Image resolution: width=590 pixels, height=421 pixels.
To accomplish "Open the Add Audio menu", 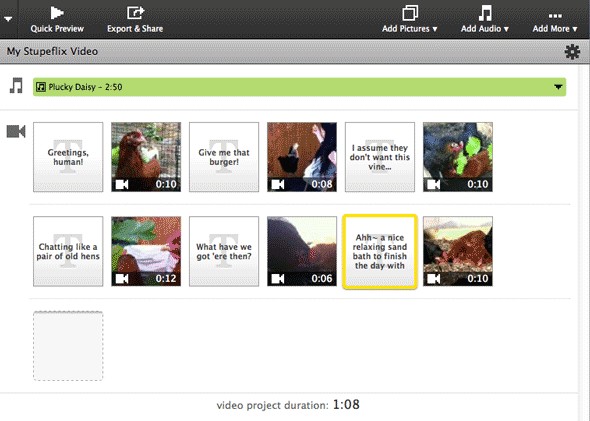I will click(485, 20).
